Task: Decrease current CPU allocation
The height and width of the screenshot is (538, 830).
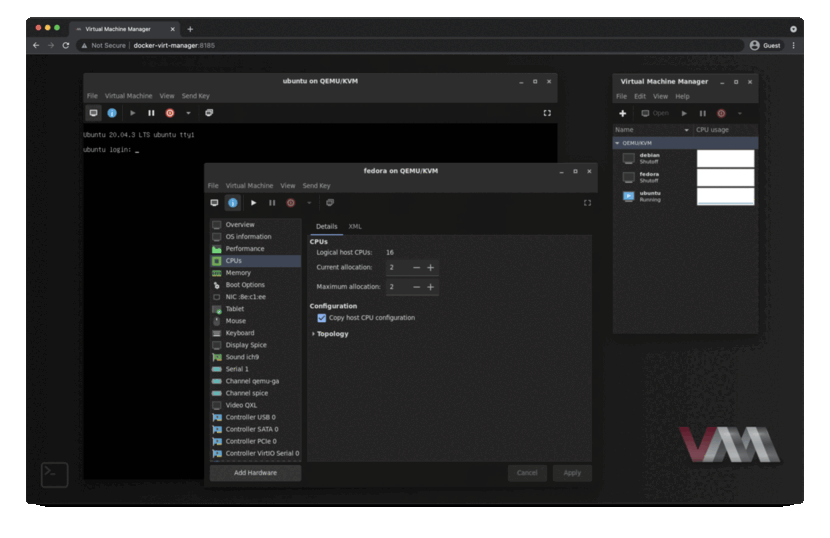Action: tap(417, 268)
